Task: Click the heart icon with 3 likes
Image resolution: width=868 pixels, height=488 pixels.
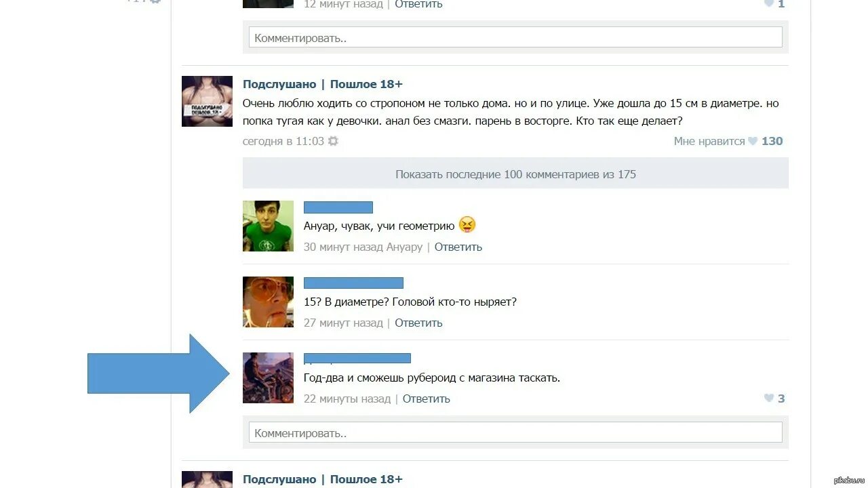Action: pyautogui.click(x=768, y=399)
